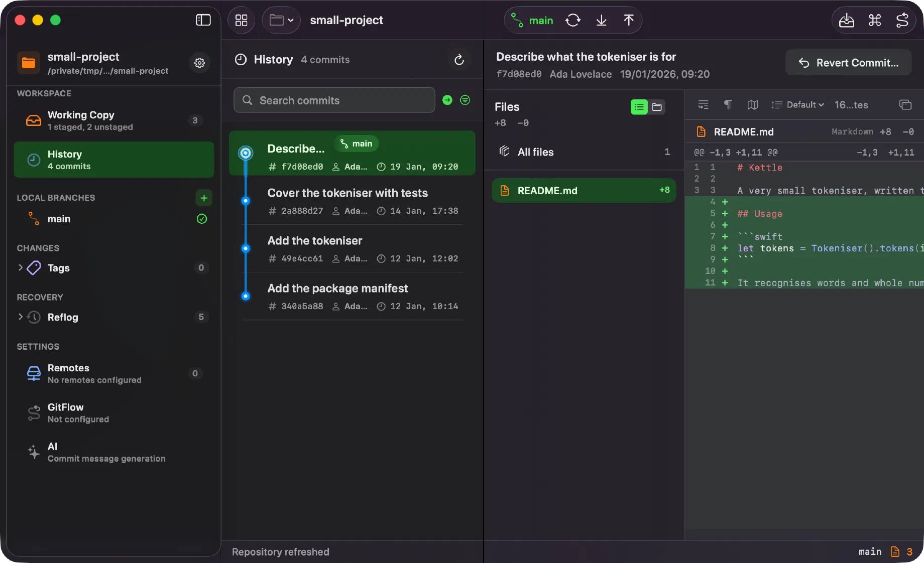Toggle show whitespace paragraph icon

(x=728, y=104)
